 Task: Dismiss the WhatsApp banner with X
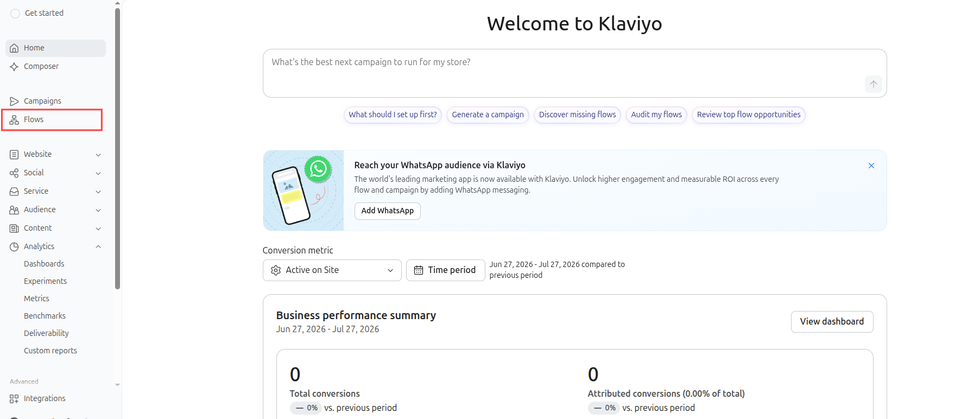(x=871, y=166)
